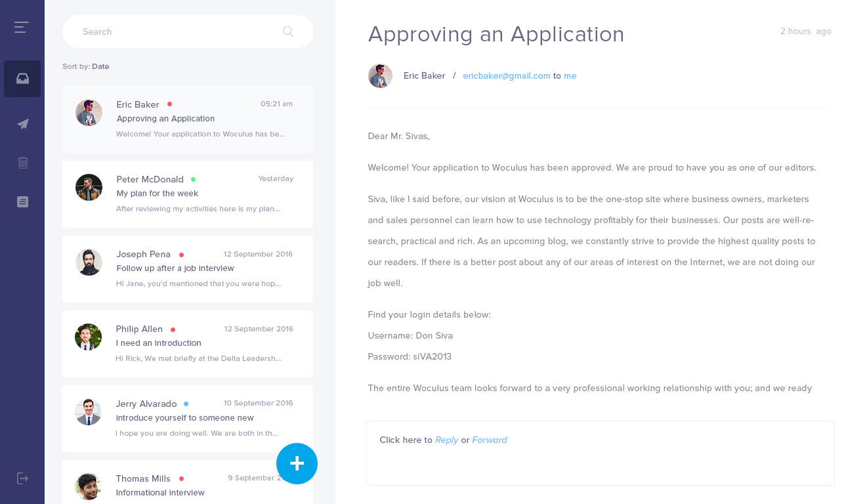Open the Trash folder icon
This screenshot has height=504, width=867.
click(23, 163)
